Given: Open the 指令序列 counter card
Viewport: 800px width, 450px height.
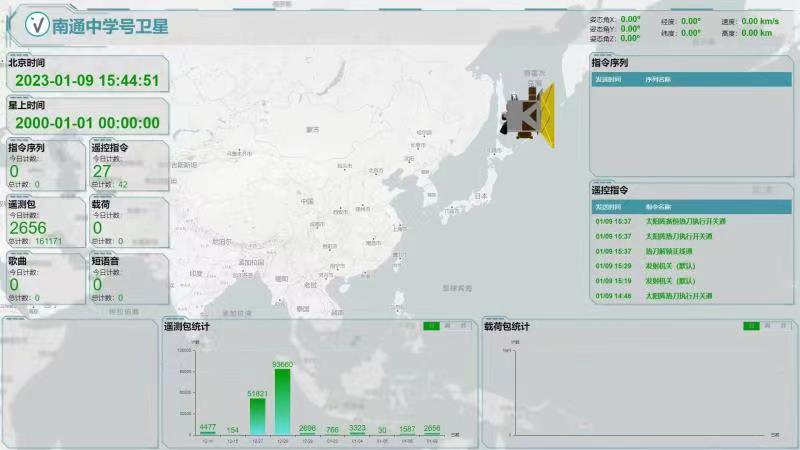Looking at the screenshot, I should click(43, 165).
